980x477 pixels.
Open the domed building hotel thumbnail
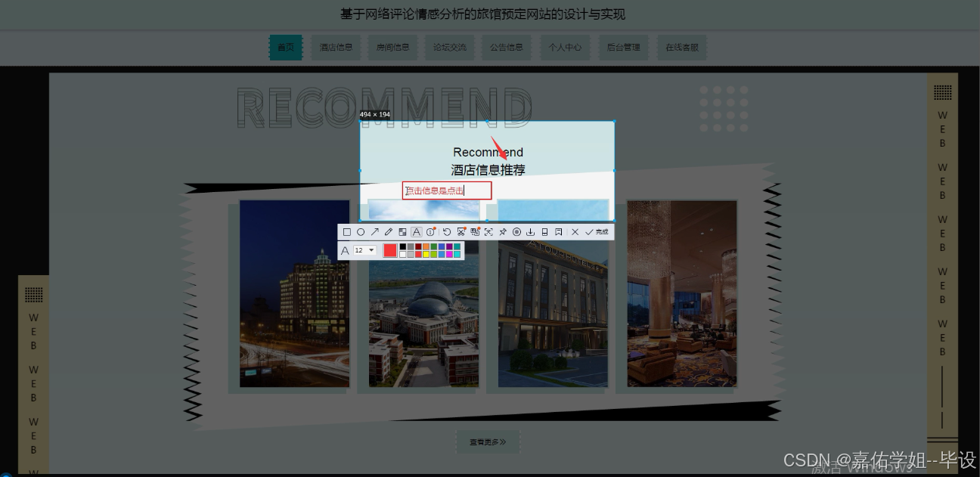(424, 293)
